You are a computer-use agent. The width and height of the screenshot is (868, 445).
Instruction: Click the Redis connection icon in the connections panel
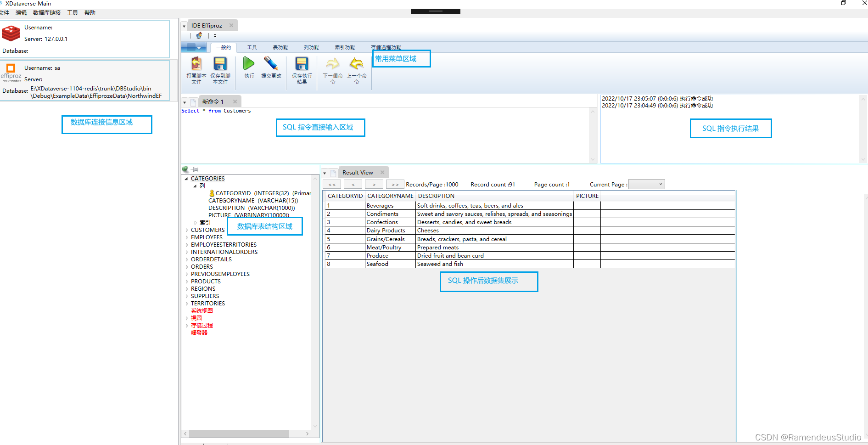click(11, 33)
